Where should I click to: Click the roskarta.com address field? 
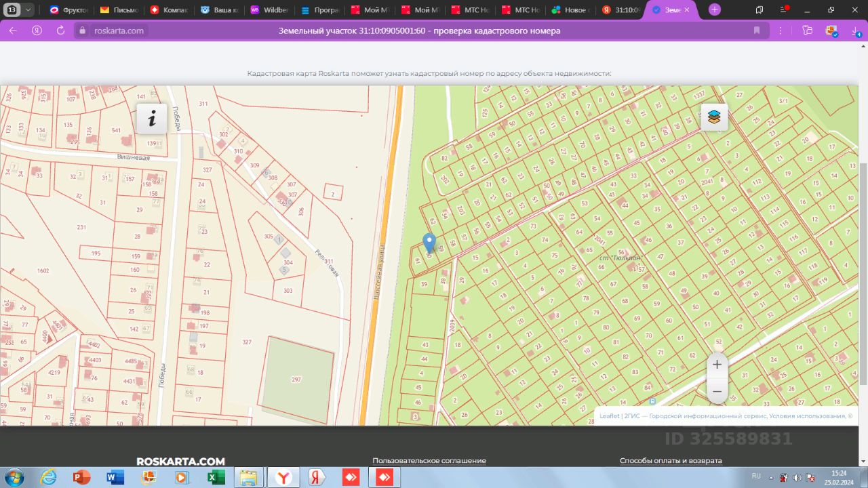pyautogui.click(x=119, y=30)
